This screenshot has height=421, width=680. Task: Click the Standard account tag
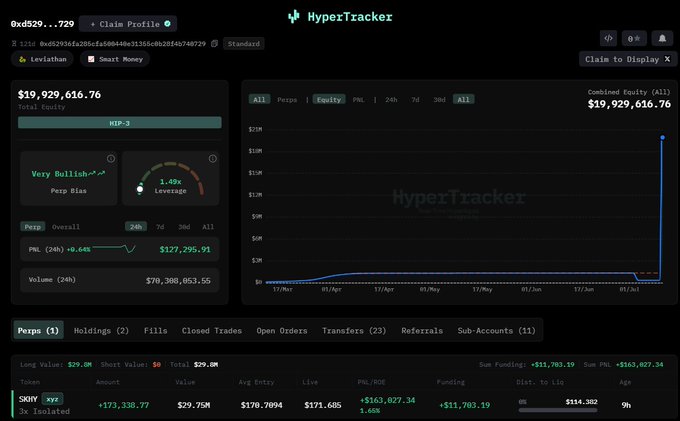(244, 44)
